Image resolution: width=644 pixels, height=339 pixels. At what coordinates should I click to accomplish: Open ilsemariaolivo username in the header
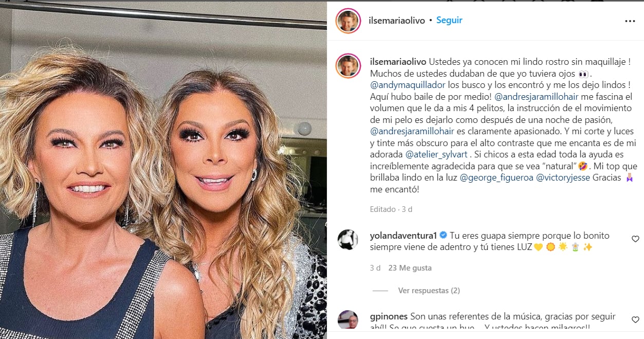coord(397,21)
